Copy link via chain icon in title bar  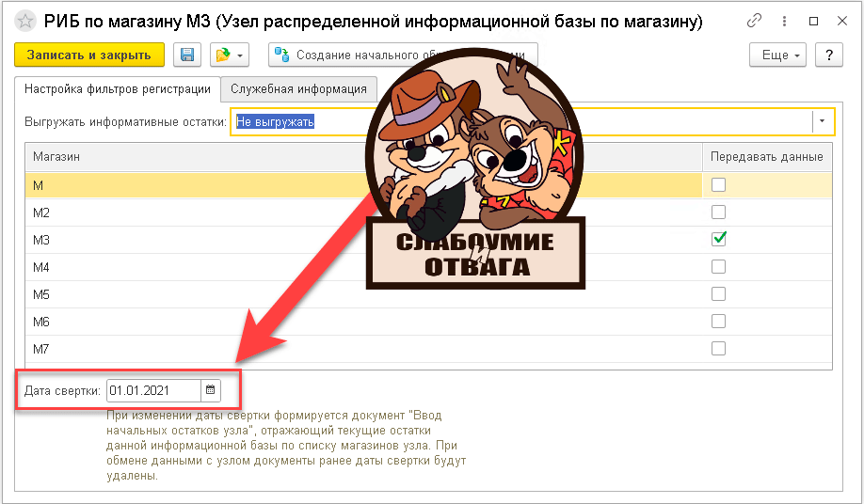[x=754, y=21]
